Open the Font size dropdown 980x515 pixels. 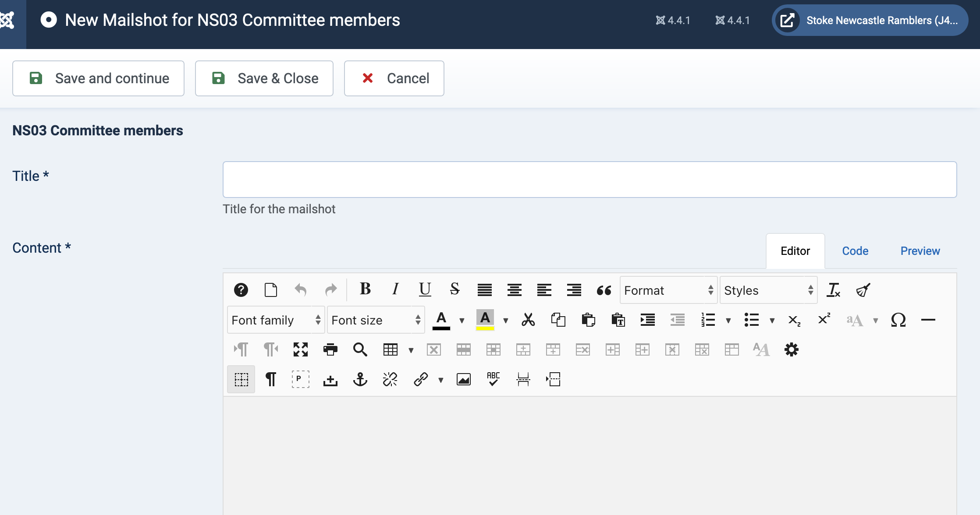tap(376, 320)
